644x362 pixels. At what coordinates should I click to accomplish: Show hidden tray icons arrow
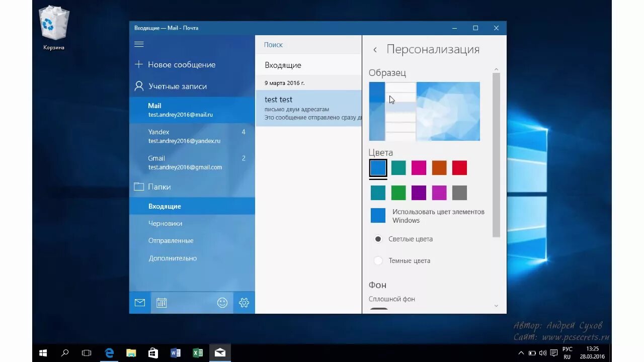click(521, 353)
